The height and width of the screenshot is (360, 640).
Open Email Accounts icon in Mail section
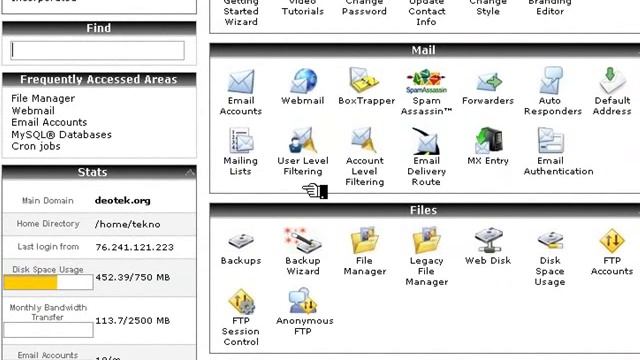point(241,82)
